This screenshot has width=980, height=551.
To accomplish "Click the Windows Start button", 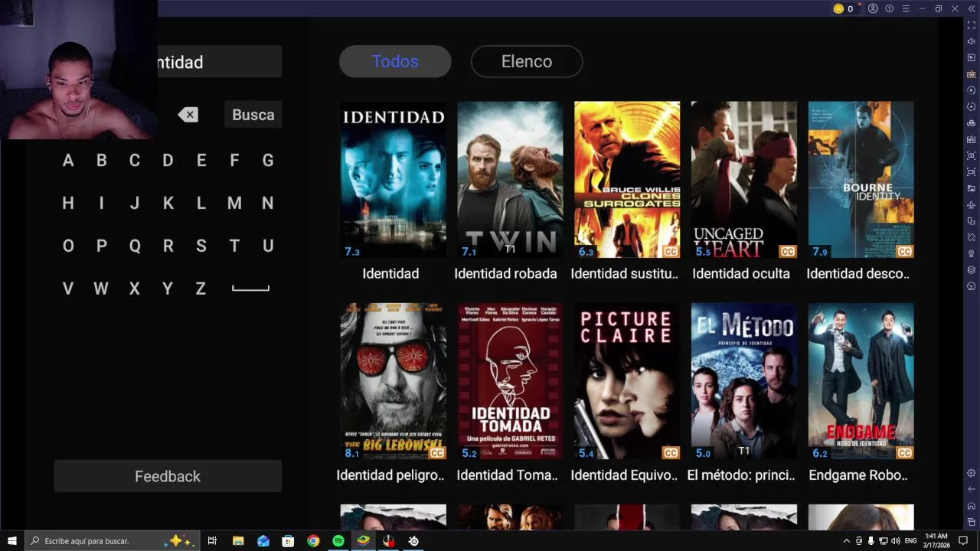I will pos(12,541).
